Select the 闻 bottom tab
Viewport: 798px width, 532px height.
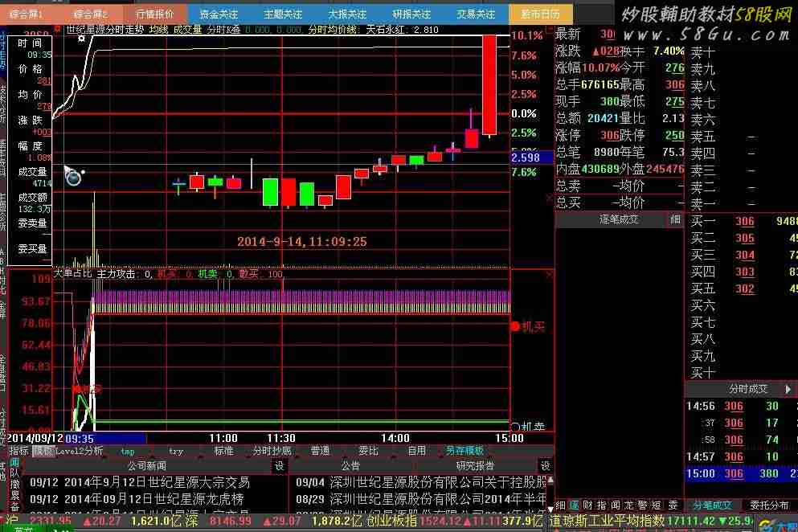(x=616, y=505)
